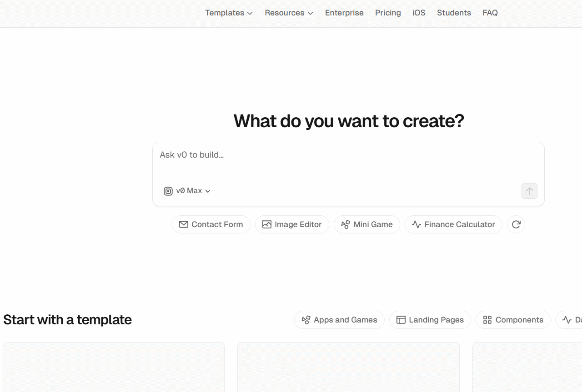Open the Resources dropdown

point(288,13)
